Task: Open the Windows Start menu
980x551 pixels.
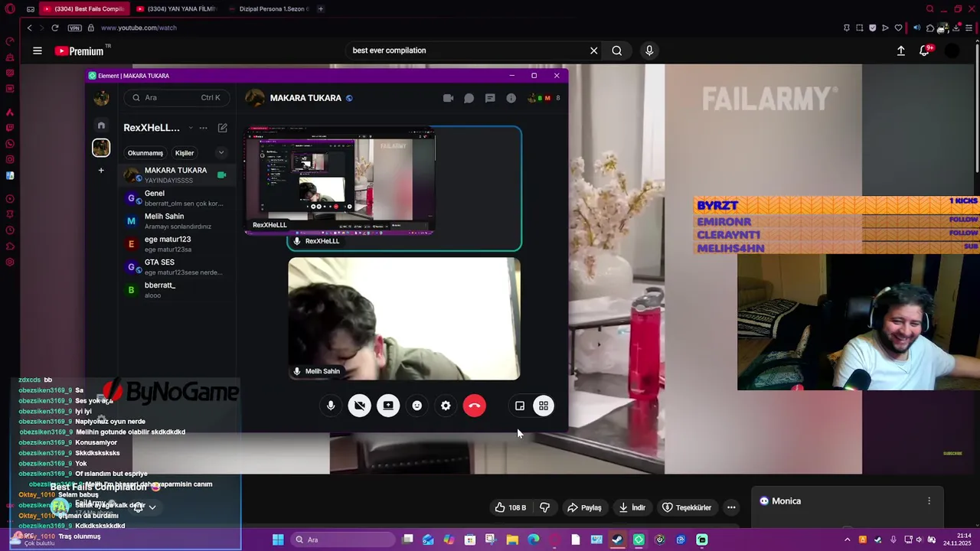Action: tap(278, 540)
